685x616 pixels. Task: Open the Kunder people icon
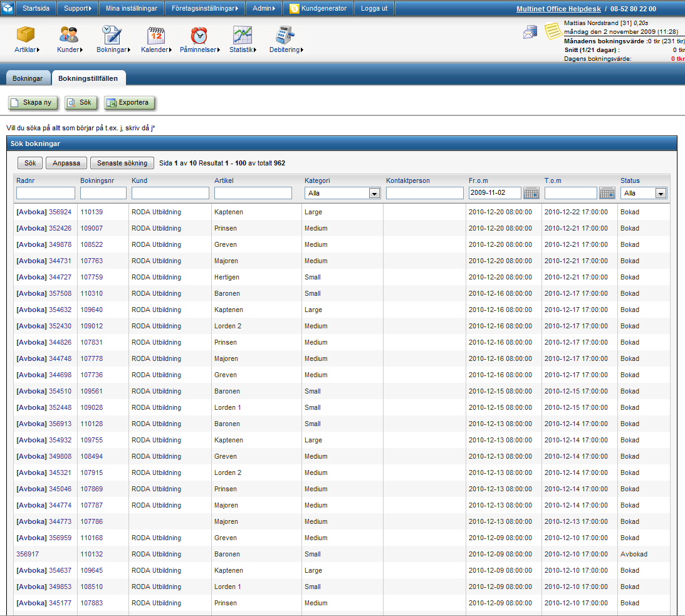69,34
